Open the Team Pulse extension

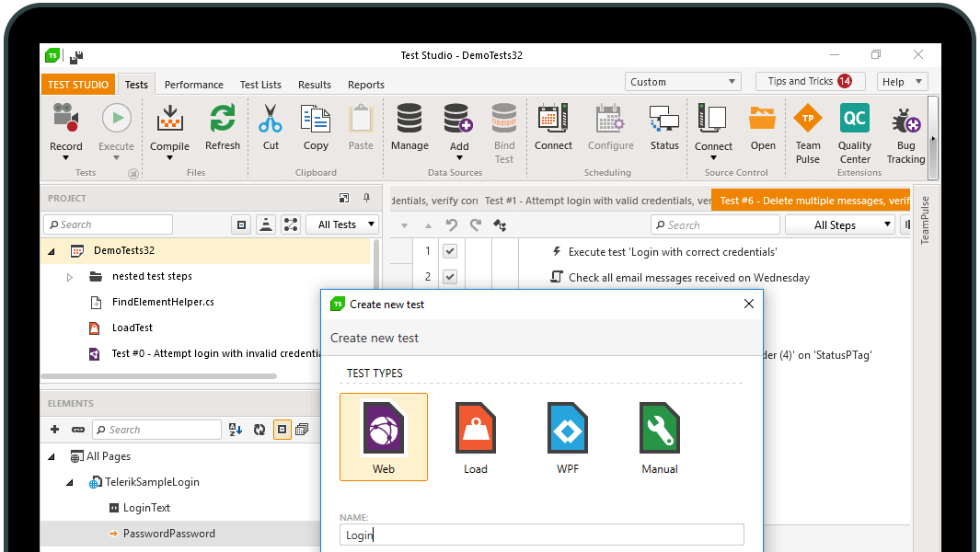pyautogui.click(x=808, y=118)
